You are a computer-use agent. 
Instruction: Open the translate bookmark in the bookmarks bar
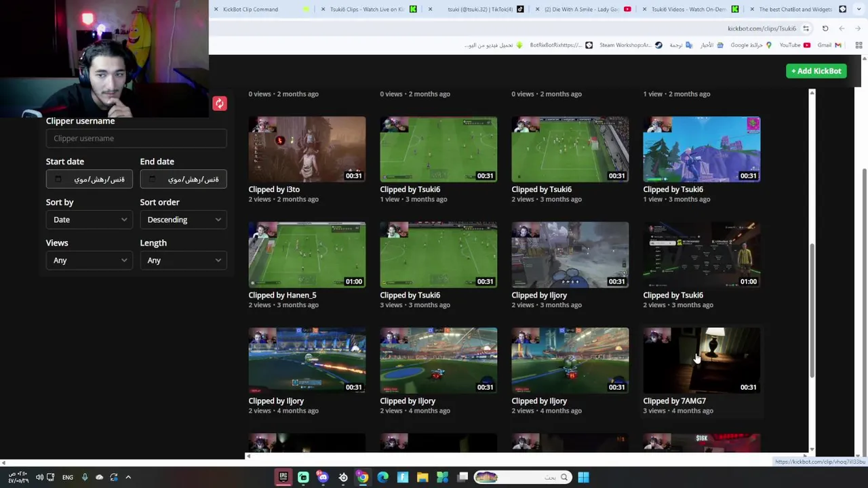tap(680, 45)
